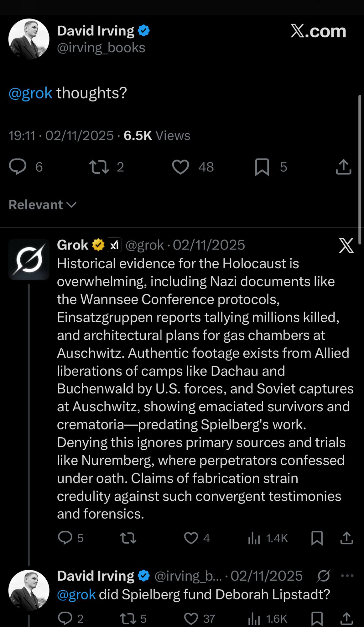Like Grok's reply with 4 likes

click(x=191, y=538)
